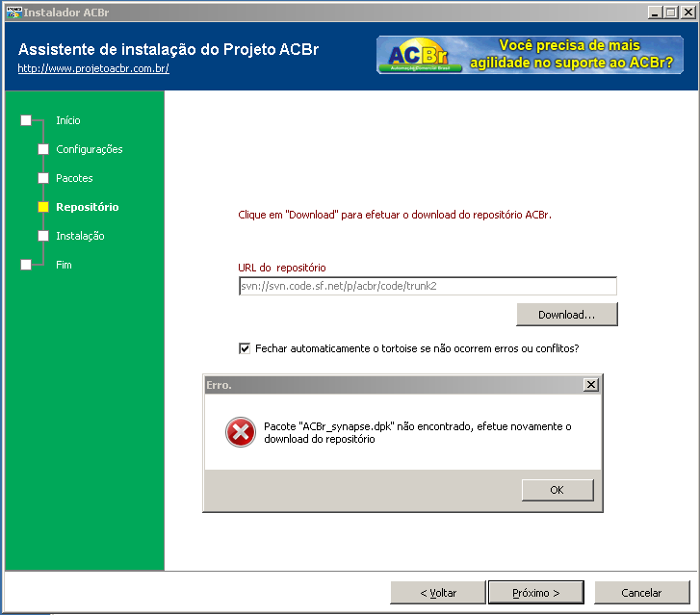Toggle 'Fechar automaticamente o tortoise' checkbox

pyautogui.click(x=245, y=348)
